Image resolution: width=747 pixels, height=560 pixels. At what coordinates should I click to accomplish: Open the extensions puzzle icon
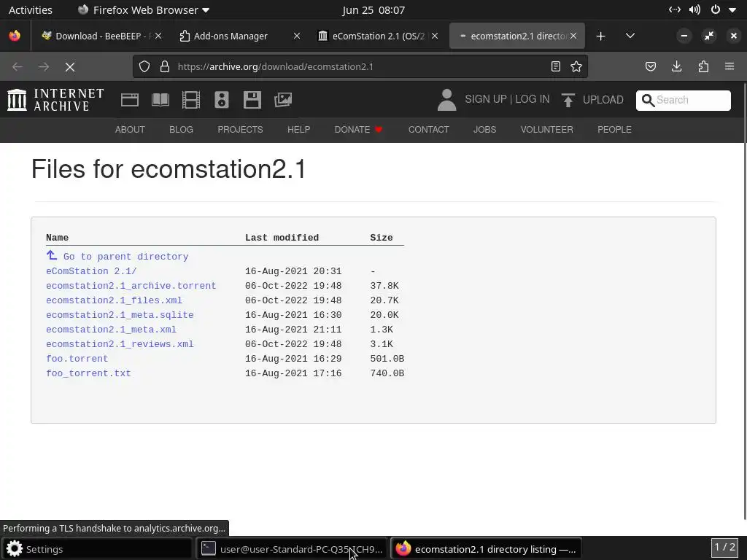(703, 66)
